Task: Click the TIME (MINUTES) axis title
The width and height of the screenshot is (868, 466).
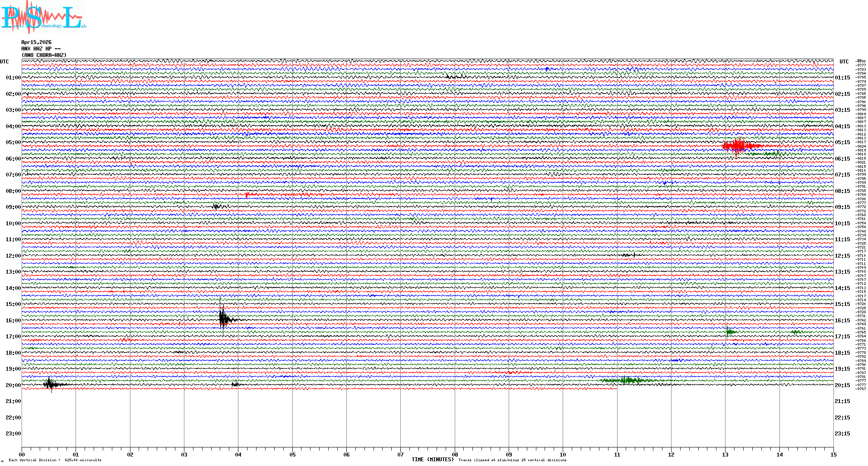Action: tap(432, 460)
